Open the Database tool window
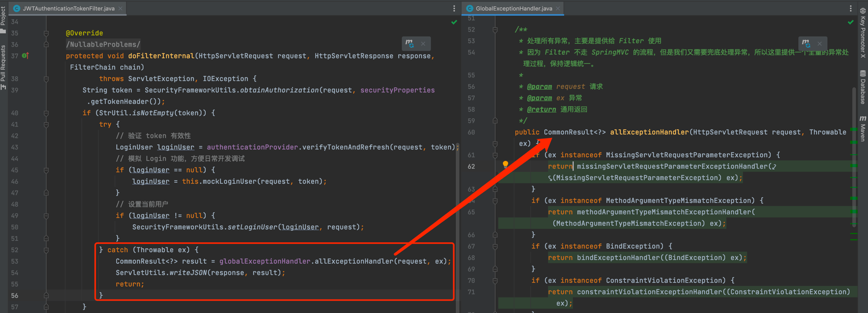This screenshot has width=868, height=313. [x=863, y=87]
